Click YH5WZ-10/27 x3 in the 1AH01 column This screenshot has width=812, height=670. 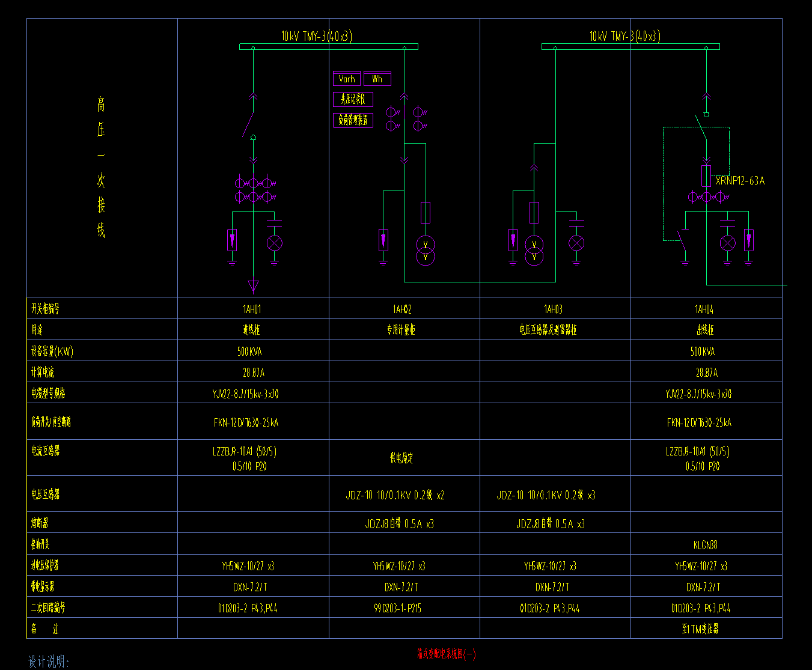(x=248, y=566)
